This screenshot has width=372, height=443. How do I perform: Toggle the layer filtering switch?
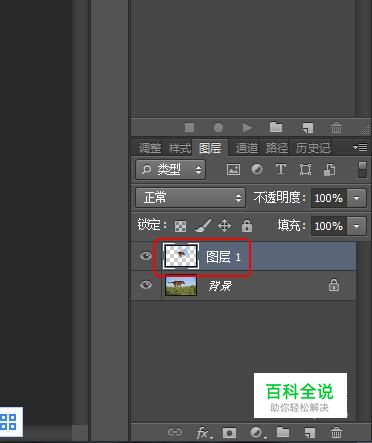pyautogui.click(x=362, y=169)
